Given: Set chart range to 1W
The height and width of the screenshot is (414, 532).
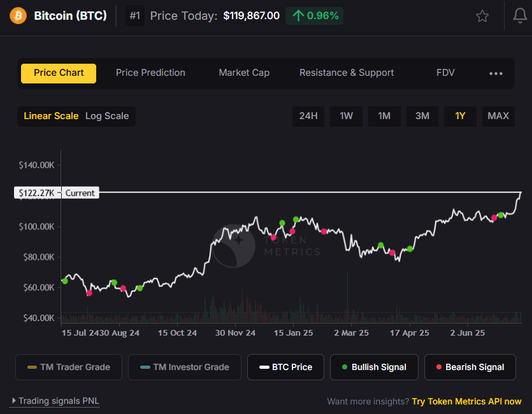Looking at the screenshot, I should [347, 117].
